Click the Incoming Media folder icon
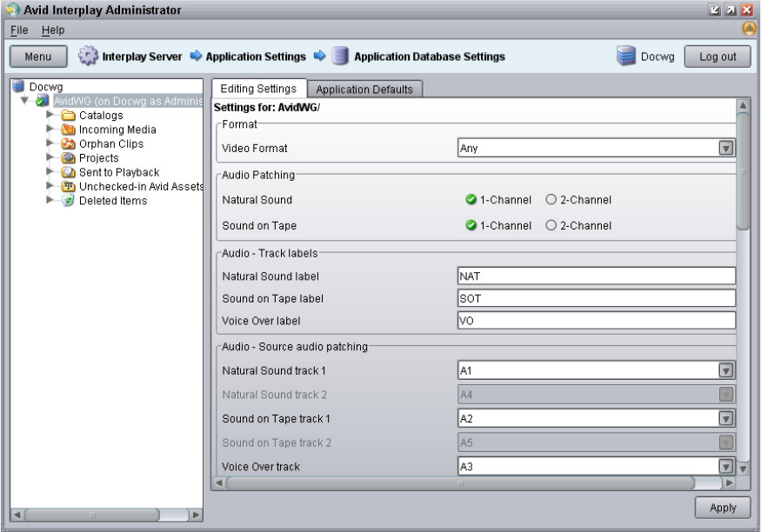Screen dimensions: 761x532 point(69,130)
